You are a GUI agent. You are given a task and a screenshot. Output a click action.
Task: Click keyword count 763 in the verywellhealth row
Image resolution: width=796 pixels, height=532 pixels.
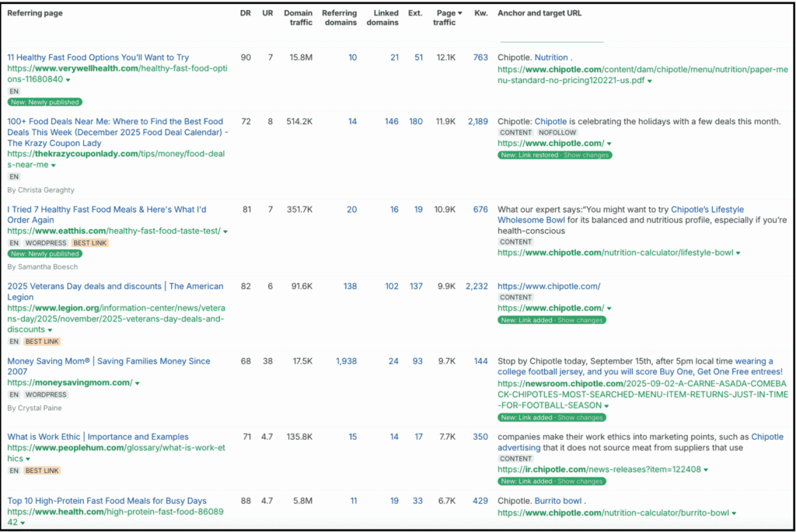click(480, 57)
